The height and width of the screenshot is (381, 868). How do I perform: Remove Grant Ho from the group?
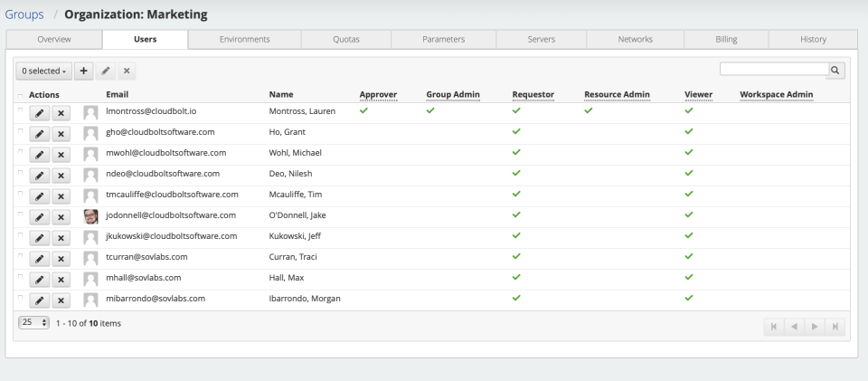tap(60, 133)
